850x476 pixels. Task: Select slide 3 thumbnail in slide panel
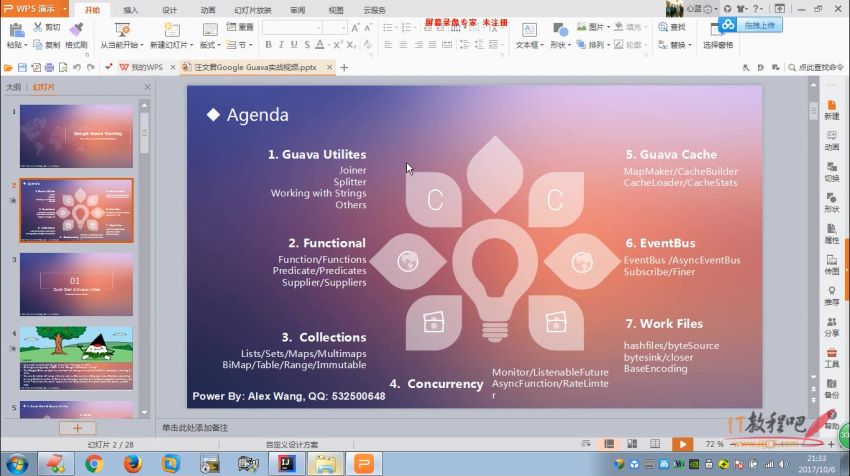(76, 284)
